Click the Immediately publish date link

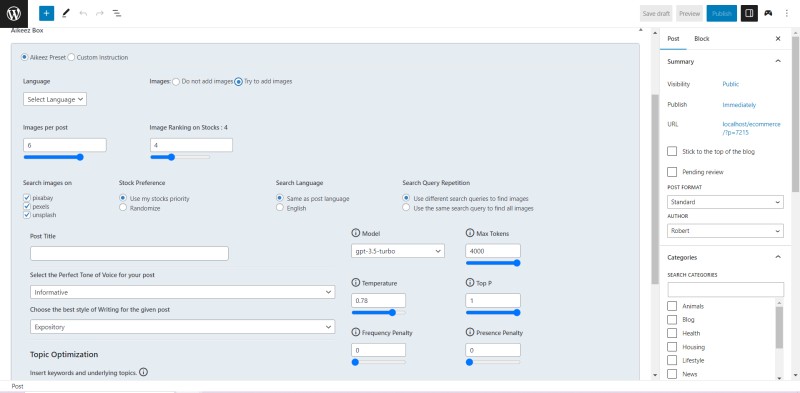[x=739, y=105]
